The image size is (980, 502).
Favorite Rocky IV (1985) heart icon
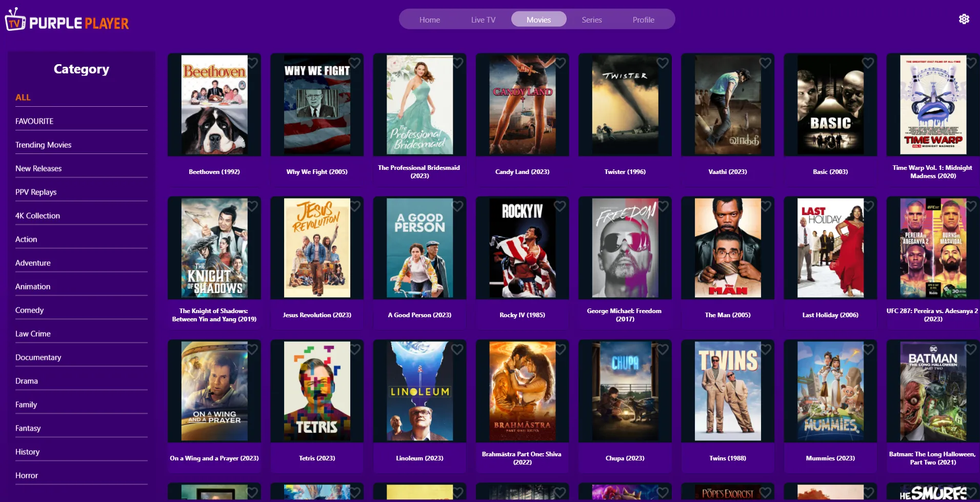[x=560, y=206]
